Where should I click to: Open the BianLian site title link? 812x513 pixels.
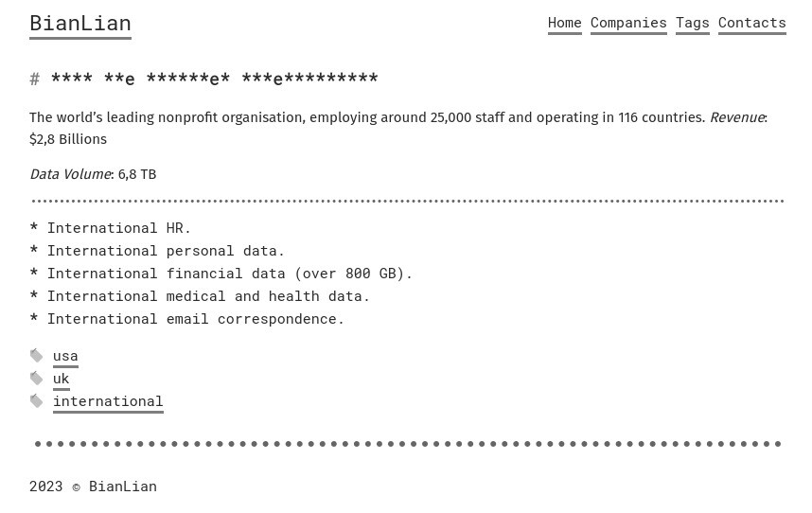coord(80,24)
